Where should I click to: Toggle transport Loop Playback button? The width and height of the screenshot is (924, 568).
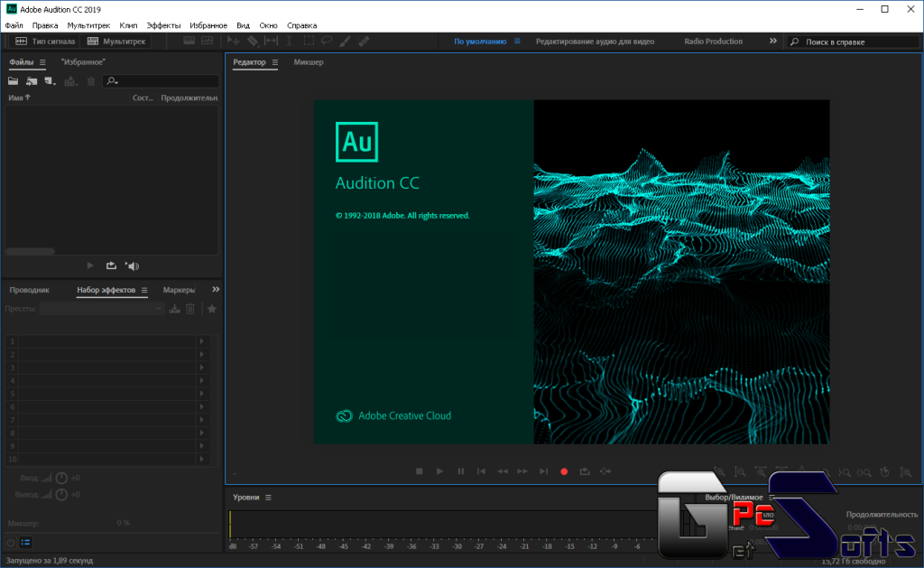tap(585, 471)
